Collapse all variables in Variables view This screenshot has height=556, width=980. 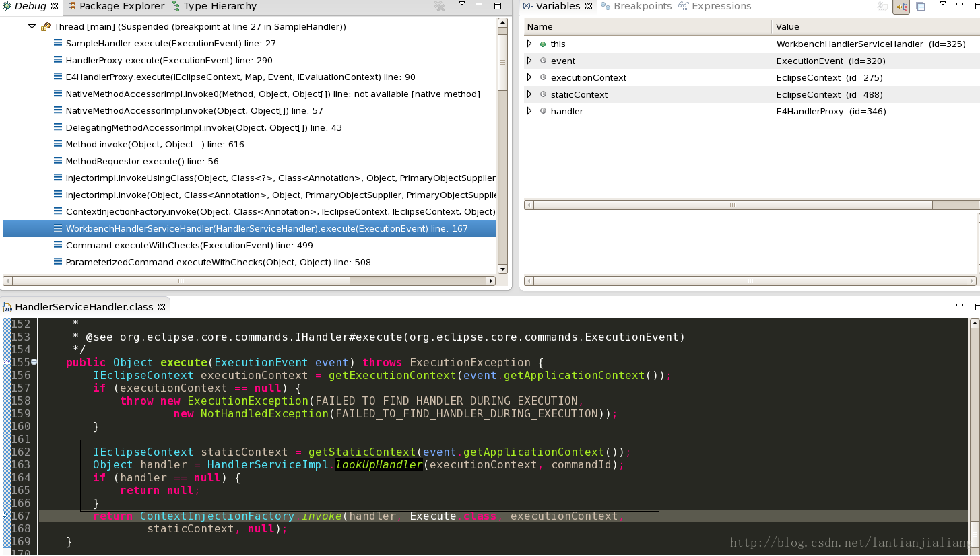point(921,7)
